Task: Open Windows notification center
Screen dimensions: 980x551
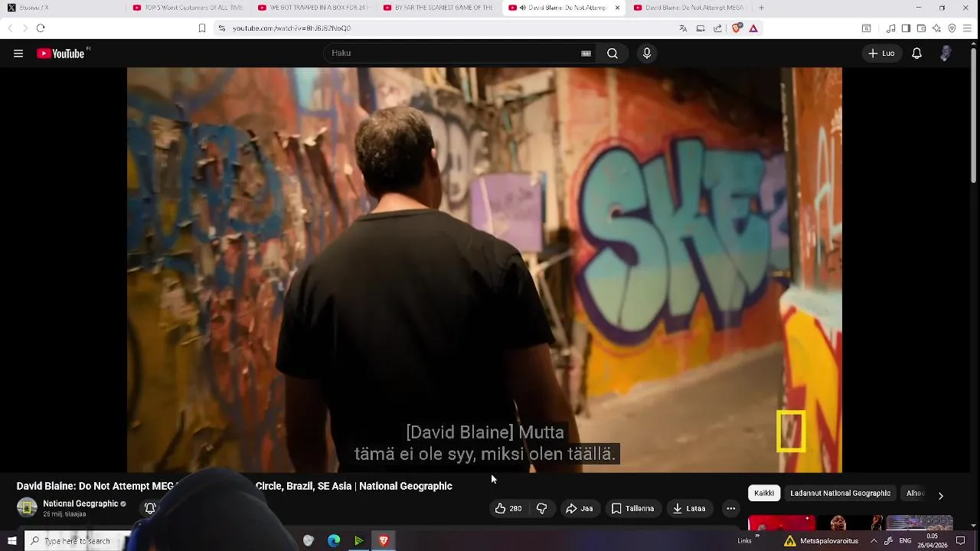Action: point(961,541)
